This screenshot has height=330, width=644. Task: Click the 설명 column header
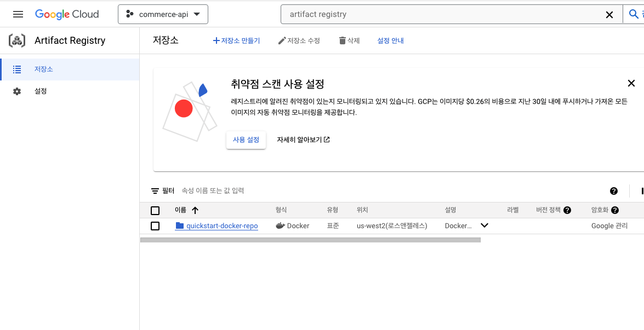click(x=451, y=210)
